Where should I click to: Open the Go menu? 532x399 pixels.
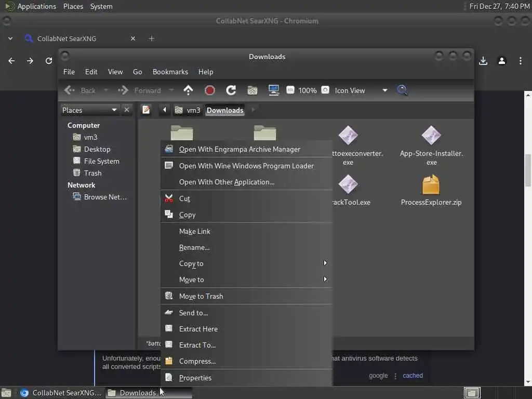tap(137, 72)
